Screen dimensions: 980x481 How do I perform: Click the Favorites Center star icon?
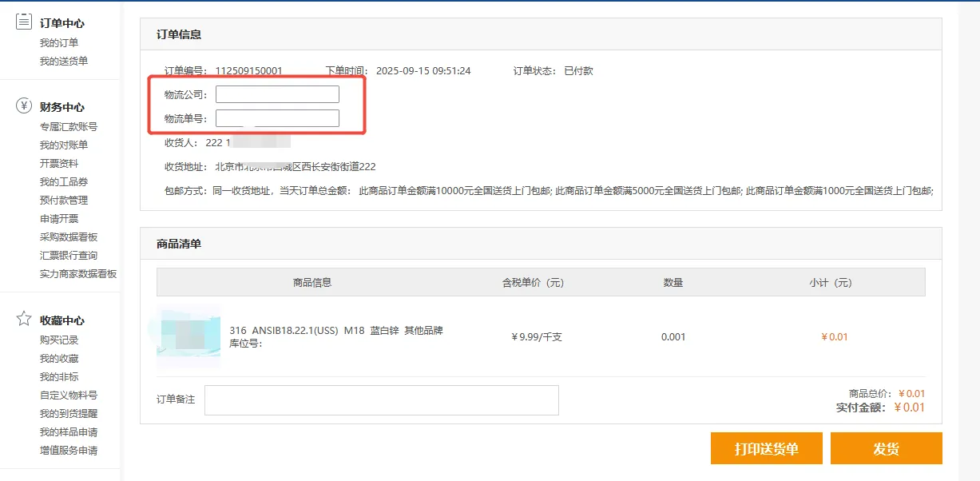[24, 320]
